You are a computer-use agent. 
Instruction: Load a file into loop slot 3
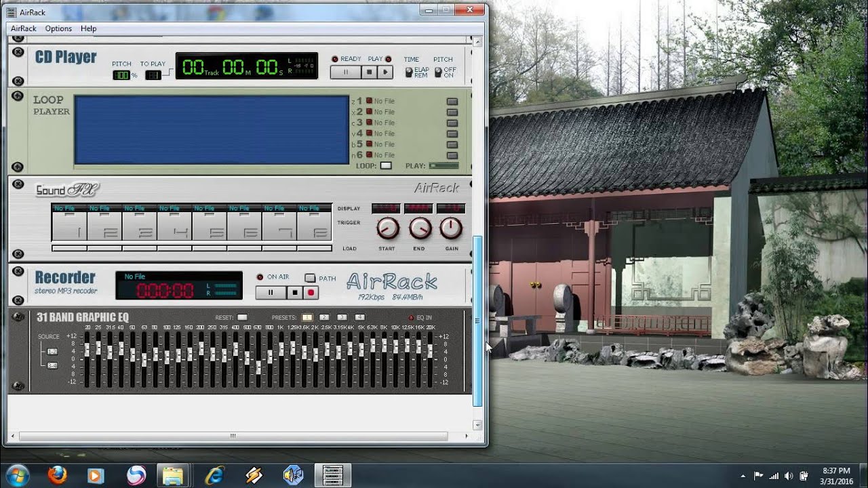[452, 123]
